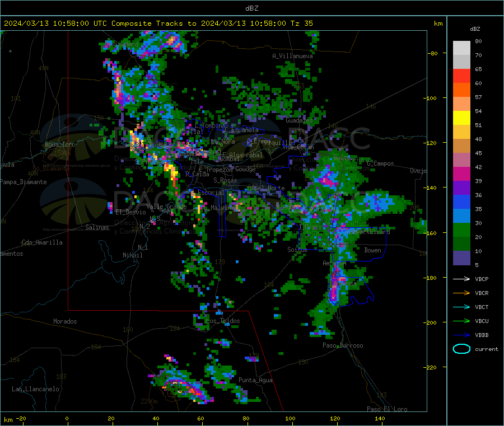504x426 pixels.
Task: Click the 'Tz 35' text in the header
Action: point(301,24)
